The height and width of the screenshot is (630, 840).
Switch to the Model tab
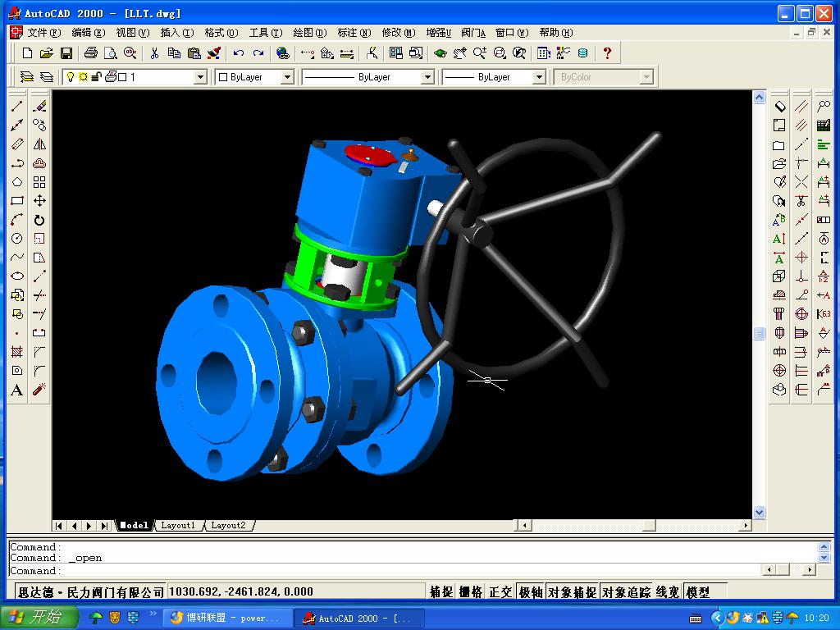[x=134, y=526]
